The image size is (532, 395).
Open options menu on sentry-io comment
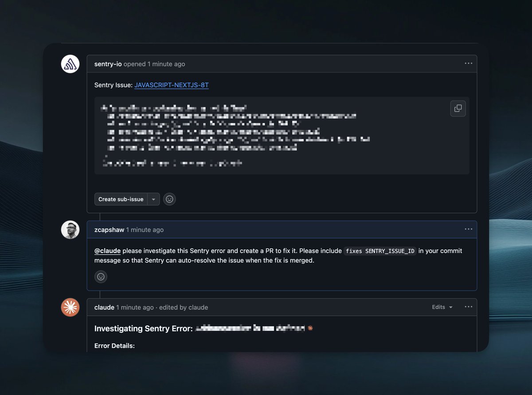pyautogui.click(x=469, y=63)
